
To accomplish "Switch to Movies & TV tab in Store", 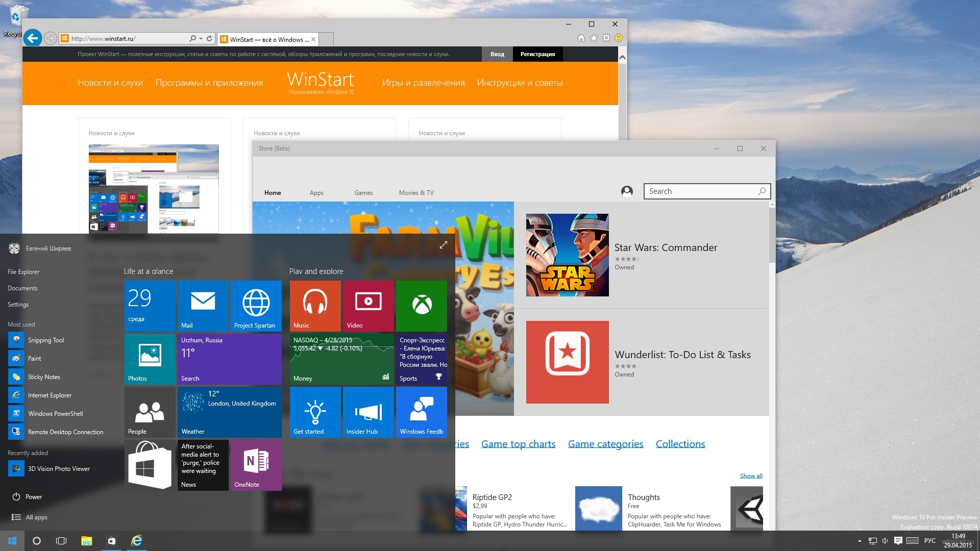I will pyautogui.click(x=416, y=193).
